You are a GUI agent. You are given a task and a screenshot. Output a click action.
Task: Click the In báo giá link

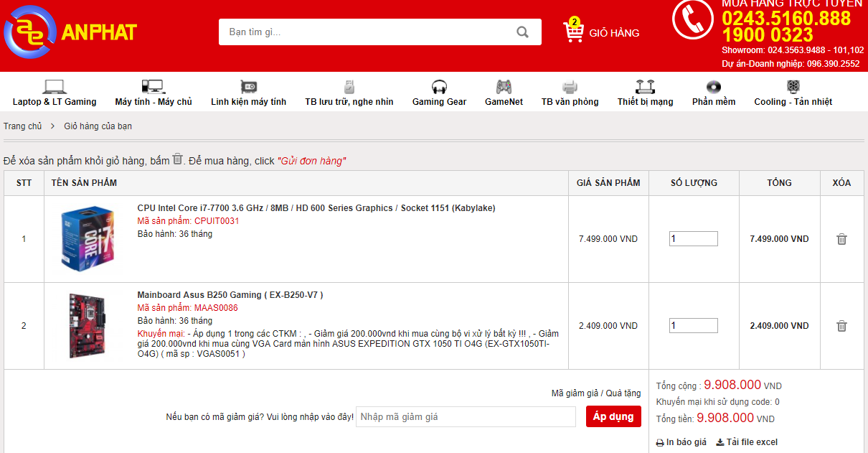coord(687,442)
